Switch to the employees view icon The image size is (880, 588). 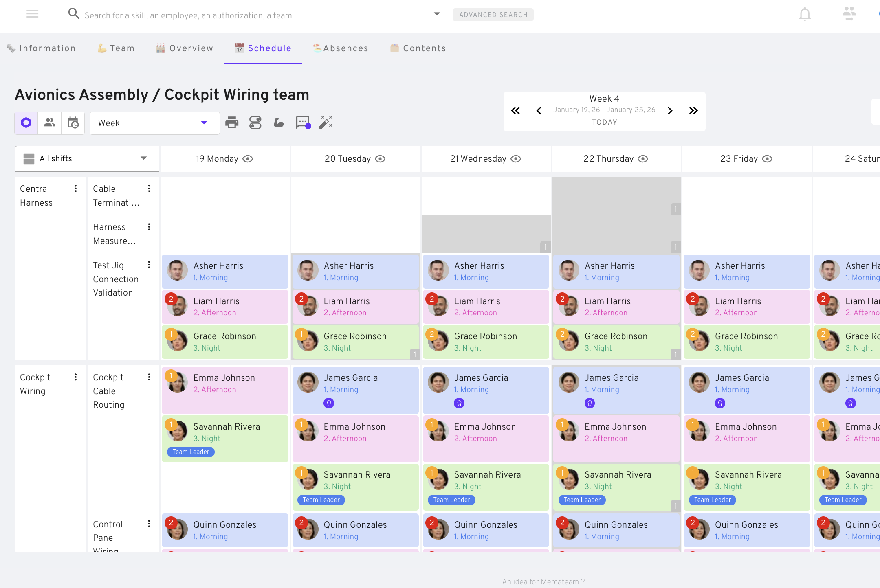50,123
